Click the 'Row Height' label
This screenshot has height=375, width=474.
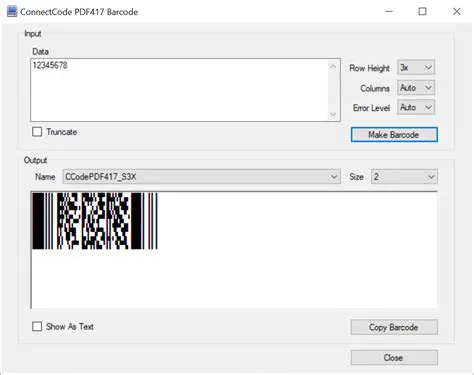(x=369, y=68)
